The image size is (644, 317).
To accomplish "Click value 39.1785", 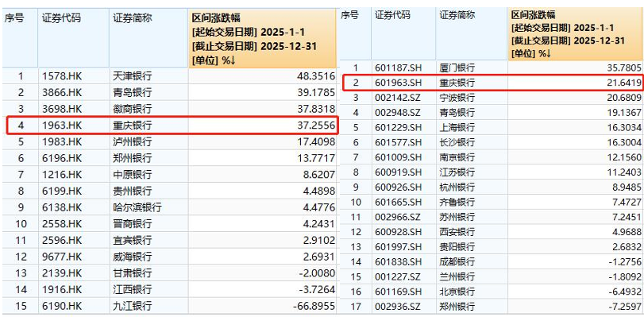I will (x=316, y=92).
